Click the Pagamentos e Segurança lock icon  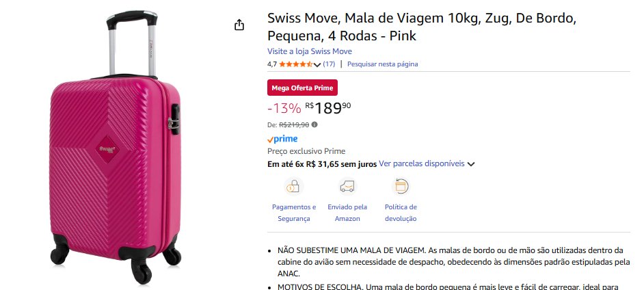[x=294, y=186]
